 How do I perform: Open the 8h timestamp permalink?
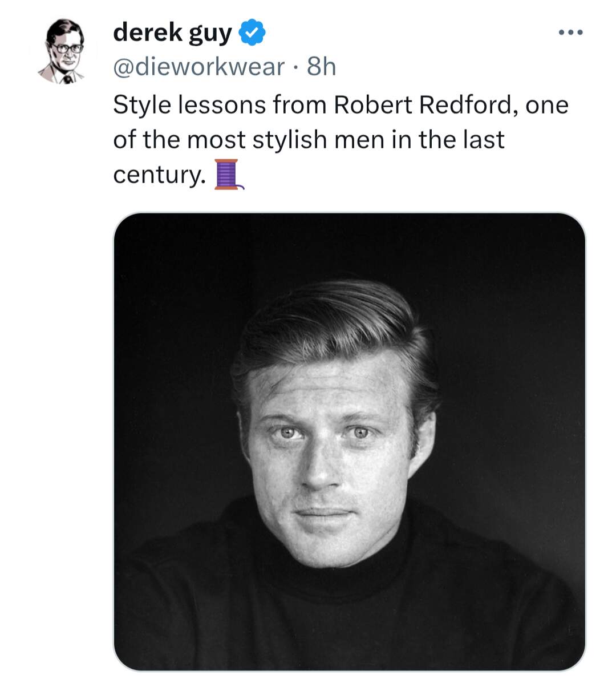tap(322, 67)
